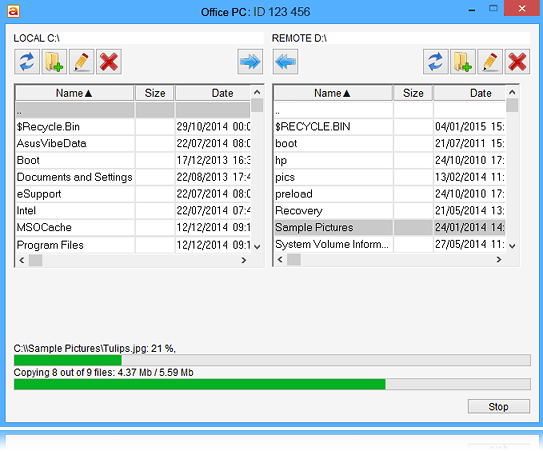
Task: Transfer files to local with left arrow
Action: (285, 62)
